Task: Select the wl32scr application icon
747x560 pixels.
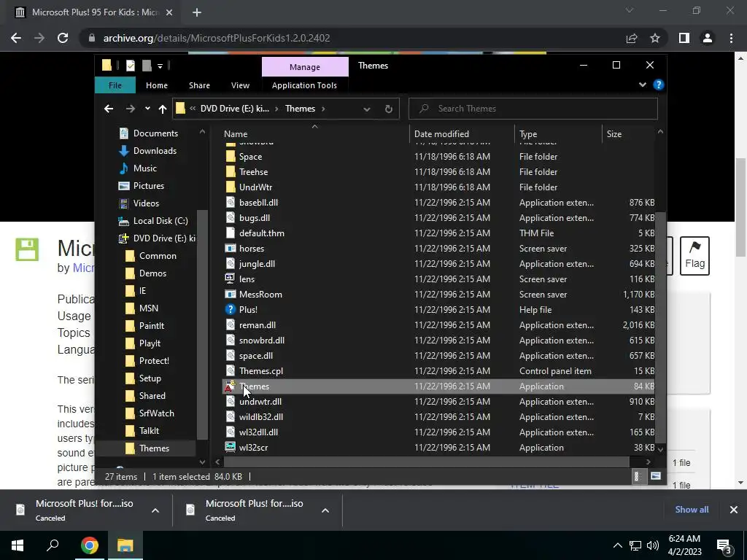Action: pyautogui.click(x=230, y=448)
